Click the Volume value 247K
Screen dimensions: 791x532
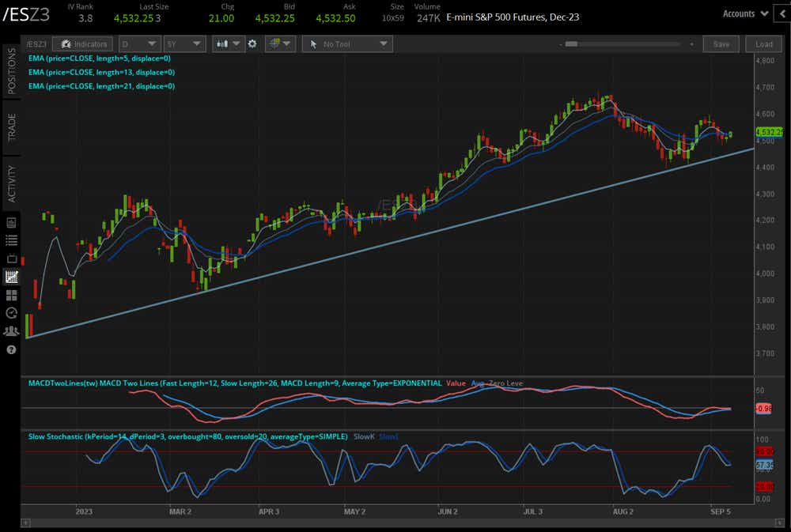click(428, 18)
